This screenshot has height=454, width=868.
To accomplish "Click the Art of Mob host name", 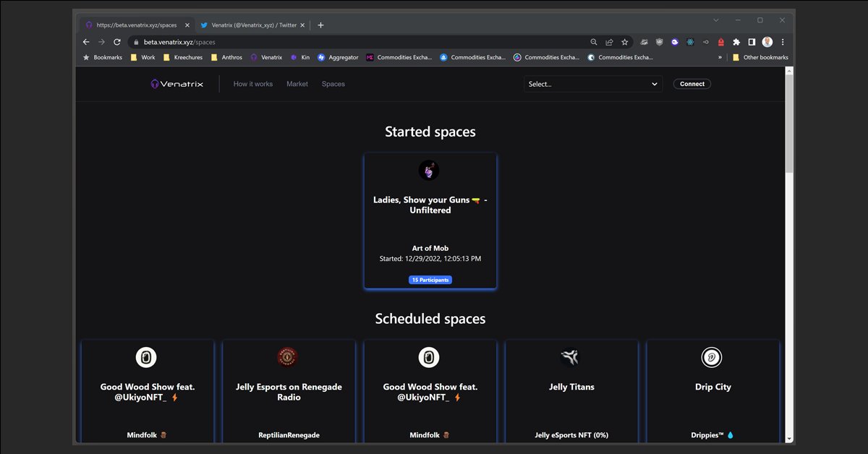I will [x=430, y=248].
